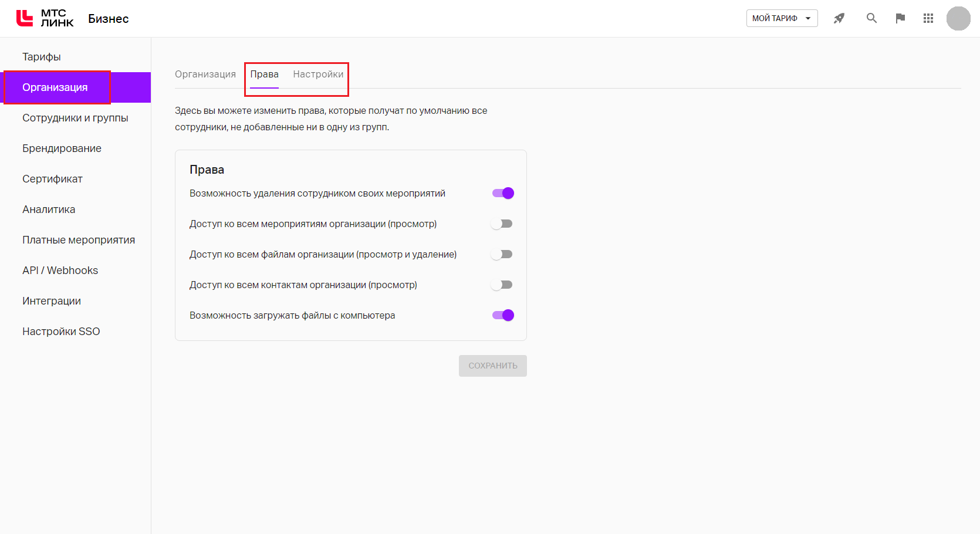Disable employee event deletion toggle
The image size is (980, 534).
(x=503, y=193)
